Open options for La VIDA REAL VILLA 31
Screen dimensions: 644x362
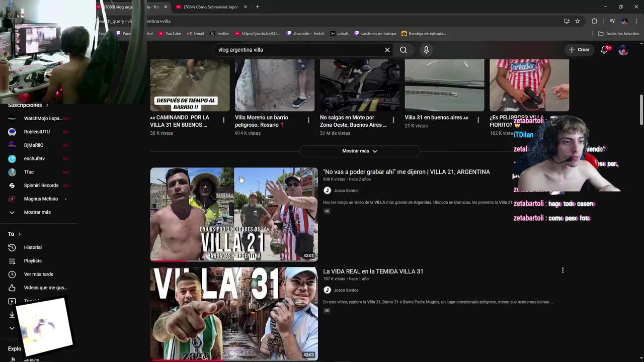coord(562,270)
